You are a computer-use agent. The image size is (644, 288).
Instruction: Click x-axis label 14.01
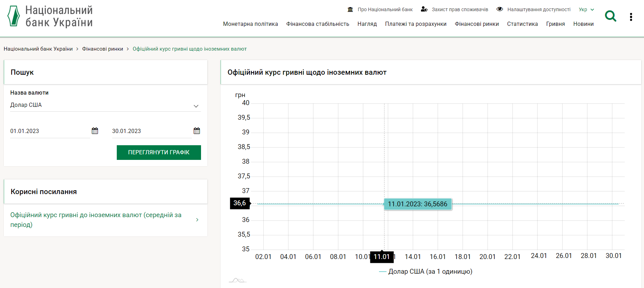click(413, 257)
